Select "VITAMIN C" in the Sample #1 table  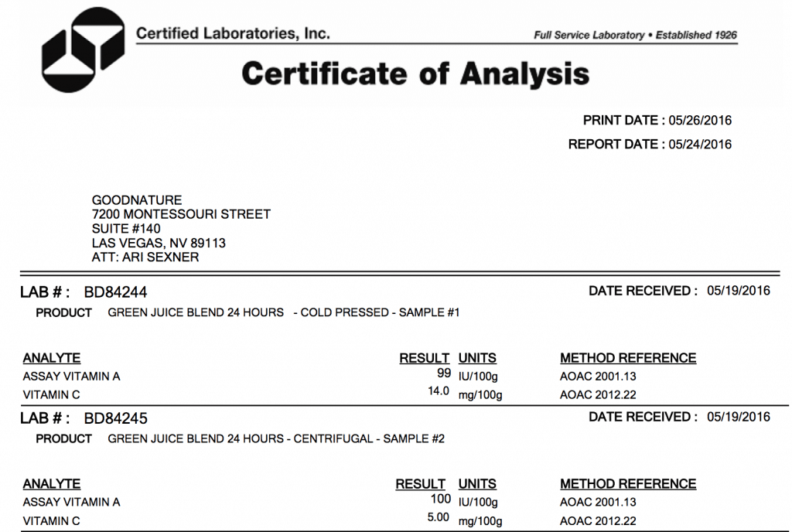52,394
